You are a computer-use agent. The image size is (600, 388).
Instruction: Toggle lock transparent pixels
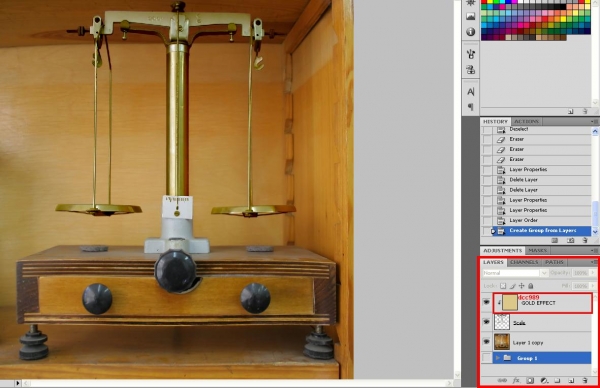[x=503, y=286]
